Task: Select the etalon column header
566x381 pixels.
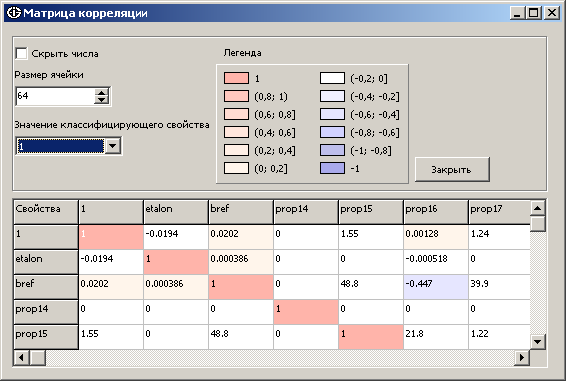Action: coord(176,212)
